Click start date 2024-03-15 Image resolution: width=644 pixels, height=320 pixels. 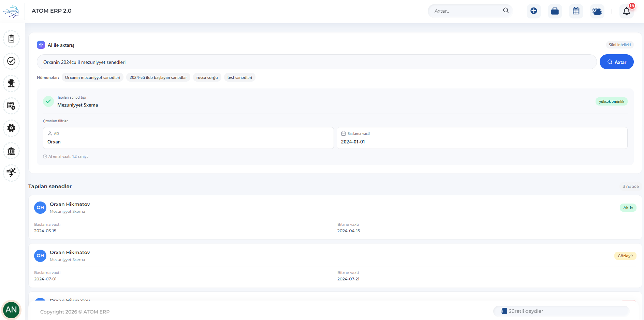point(45,231)
